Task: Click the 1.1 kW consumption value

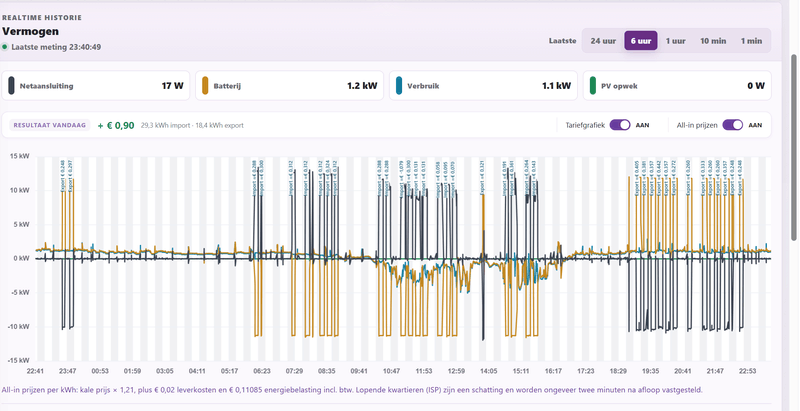Action: coord(556,86)
